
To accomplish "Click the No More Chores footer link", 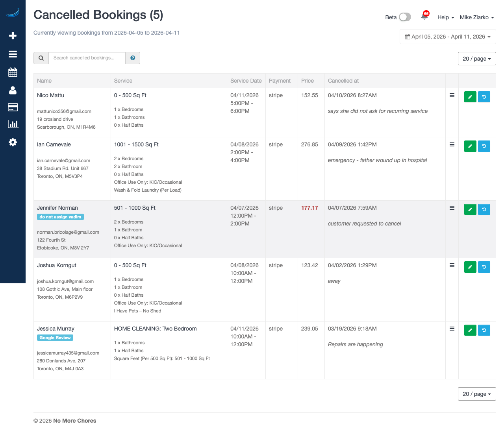I will coord(74,421).
